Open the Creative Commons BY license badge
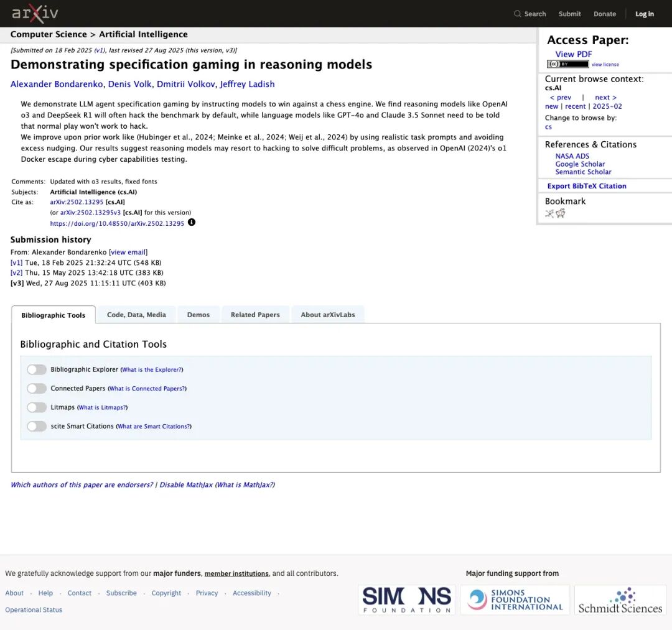Viewport: 672px width, 630px height. click(x=567, y=64)
